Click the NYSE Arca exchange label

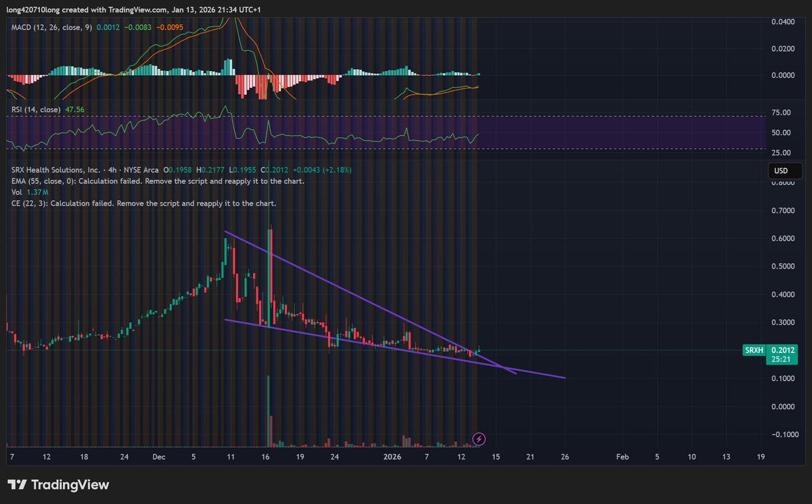pos(142,169)
